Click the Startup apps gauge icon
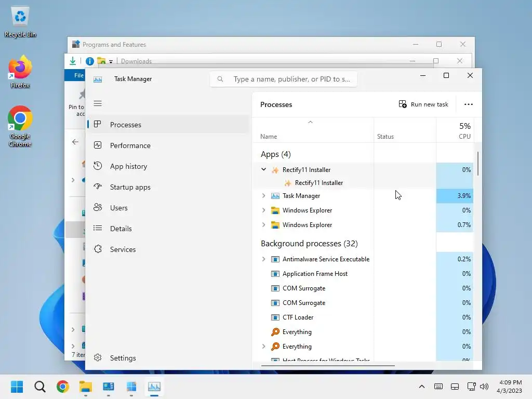 [98, 187]
